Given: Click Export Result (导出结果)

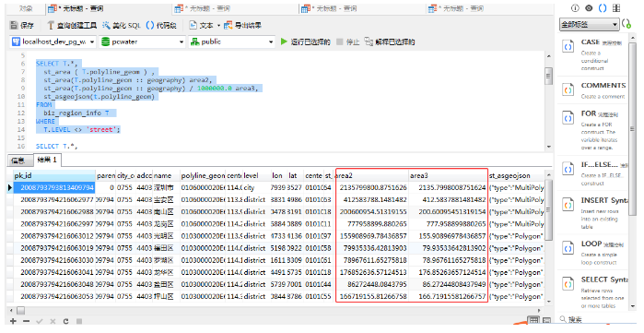Looking at the screenshot, I should pyautogui.click(x=242, y=26).
